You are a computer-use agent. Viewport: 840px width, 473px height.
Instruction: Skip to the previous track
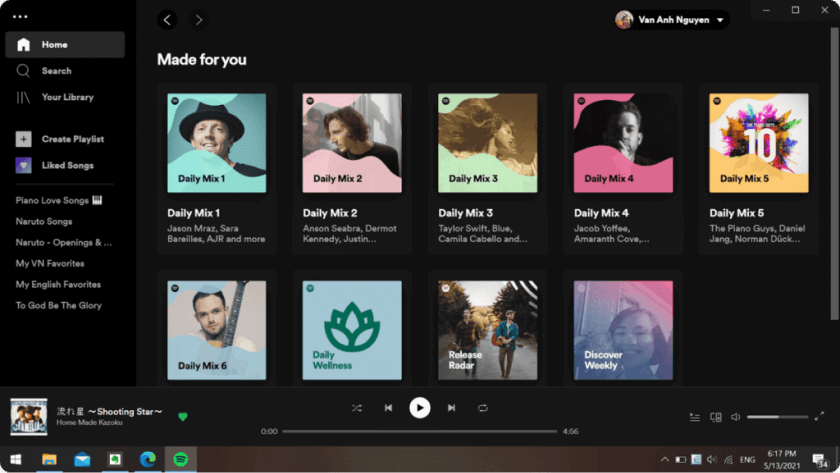(x=388, y=408)
